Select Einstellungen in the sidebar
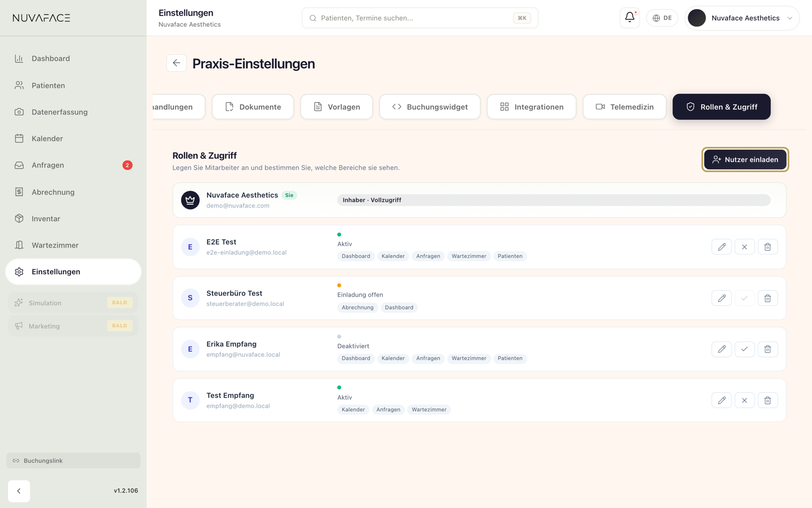Viewport: 812px width, 508px height. tap(73, 272)
